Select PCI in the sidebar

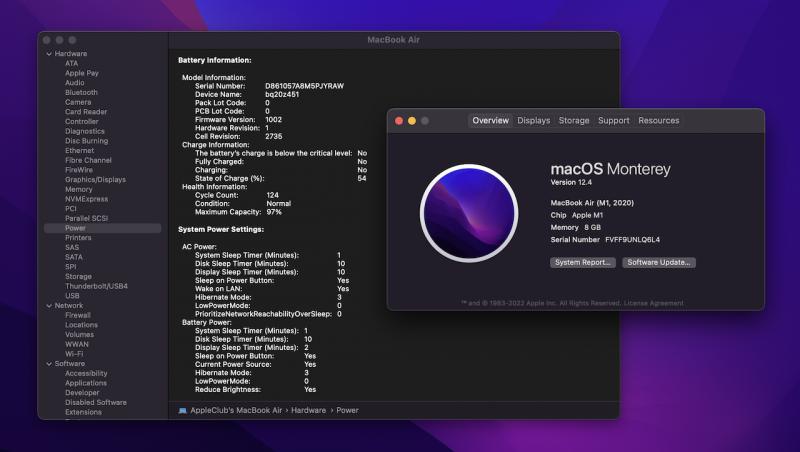(x=70, y=209)
